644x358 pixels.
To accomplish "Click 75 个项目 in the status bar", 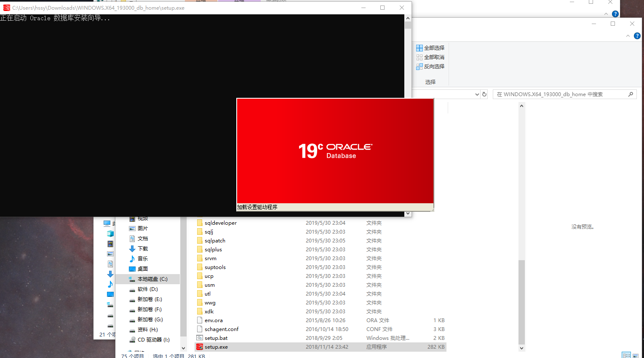I will (132, 356).
